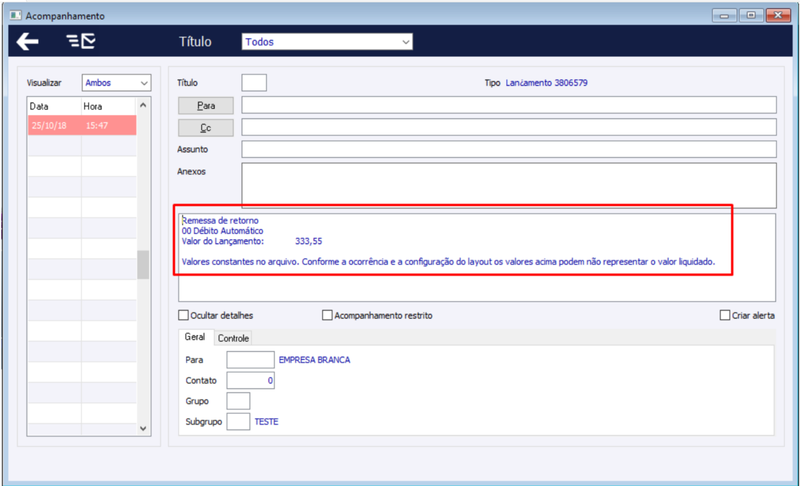Screen dimensions: 800x486
Task: Maximize the Acompanhamento window
Action: (x=751, y=15)
